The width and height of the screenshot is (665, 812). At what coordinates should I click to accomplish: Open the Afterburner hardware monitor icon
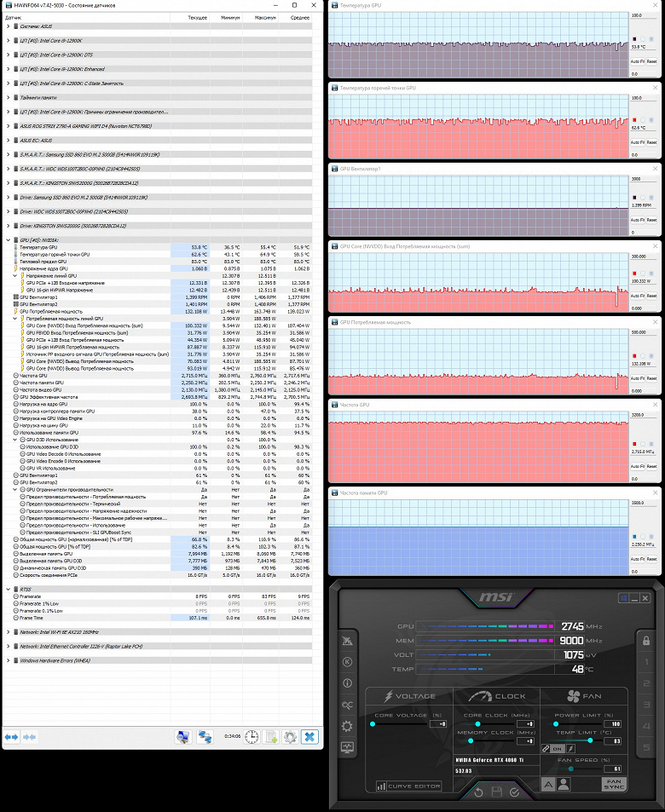347,747
